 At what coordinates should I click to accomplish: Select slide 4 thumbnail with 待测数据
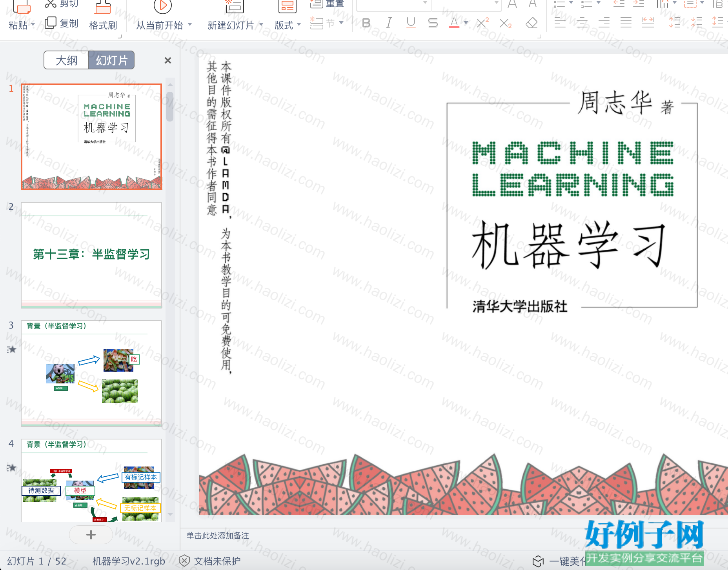[x=91, y=481]
